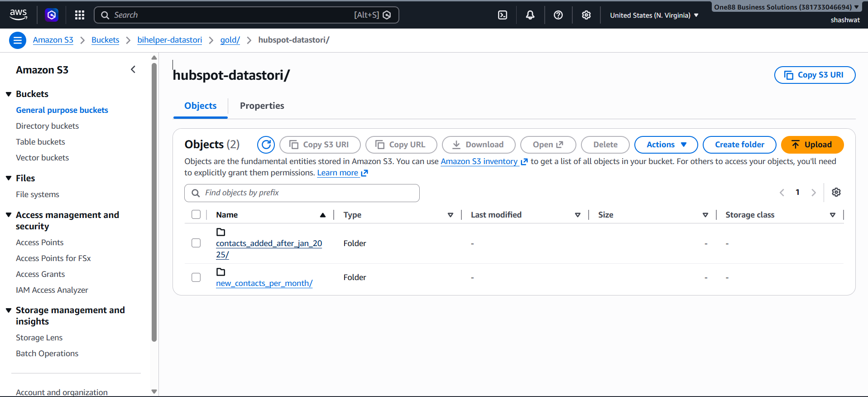Open the Services grid menu icon

pyautogui.click(x=80, y=15)
